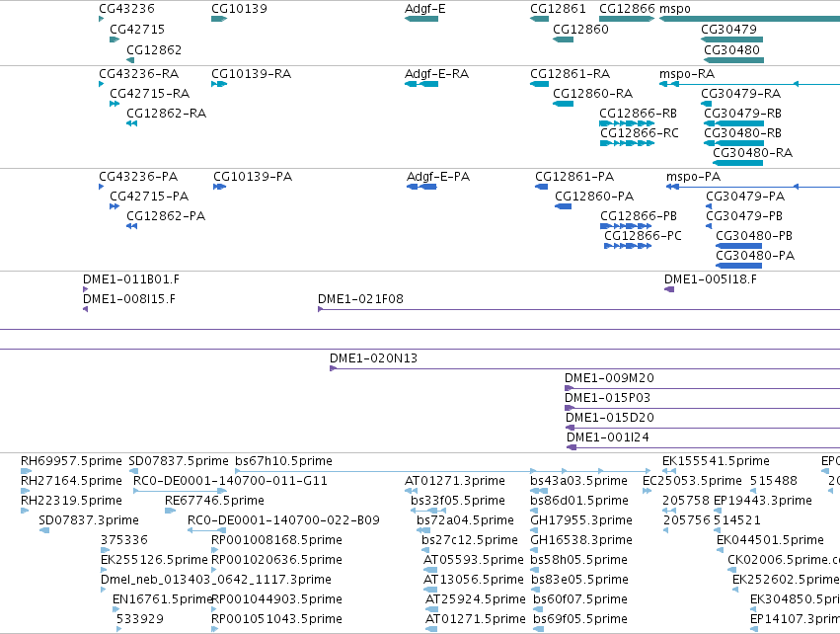The width and height of the screenshot is (840, 634).
Task: Click the CG30480-RB transcript bar
Action: click(x=733, y=143)
